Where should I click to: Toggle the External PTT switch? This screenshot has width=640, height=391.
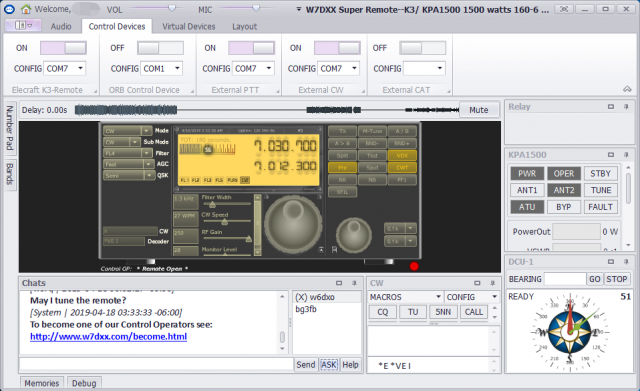251,48
